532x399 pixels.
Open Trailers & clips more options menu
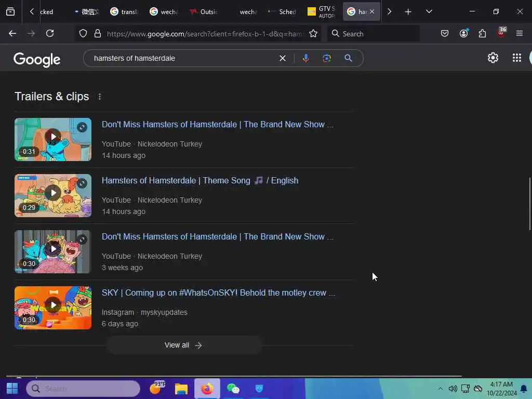click(x=99, y=97)
